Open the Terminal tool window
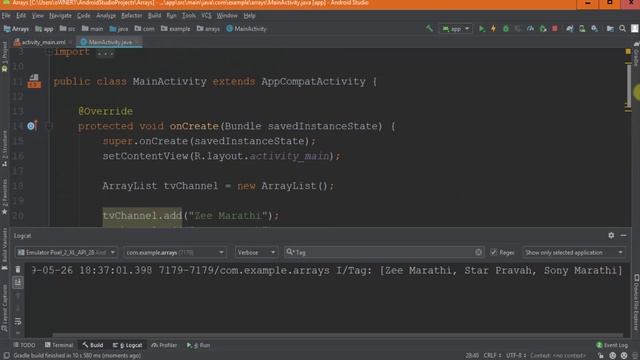This screenshot has height=360, width=640. pos(59,345)
